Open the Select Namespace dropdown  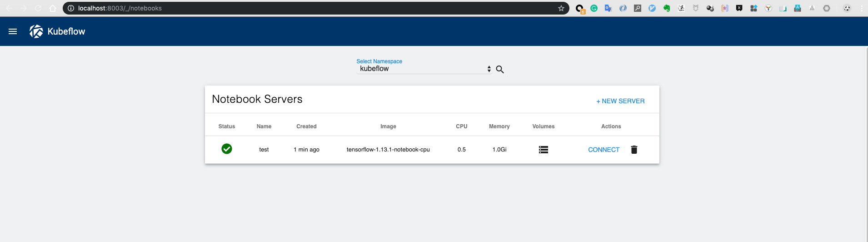click(423, 69)
